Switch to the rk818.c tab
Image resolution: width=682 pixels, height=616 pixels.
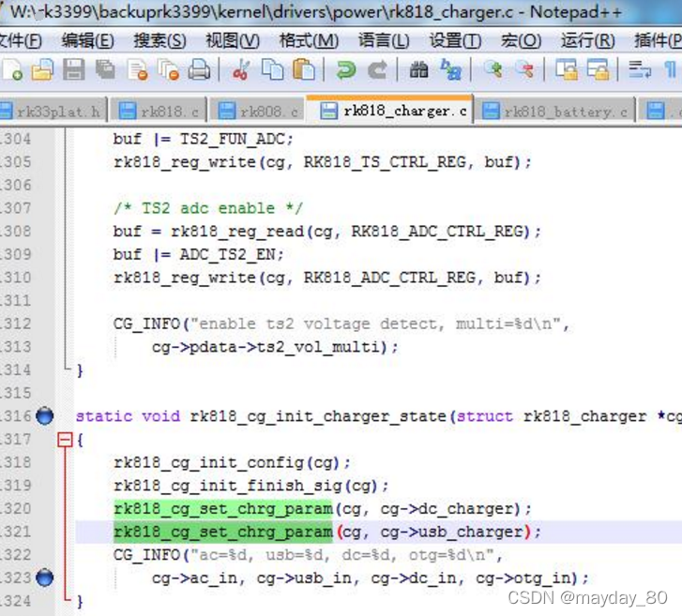(159, 112)
